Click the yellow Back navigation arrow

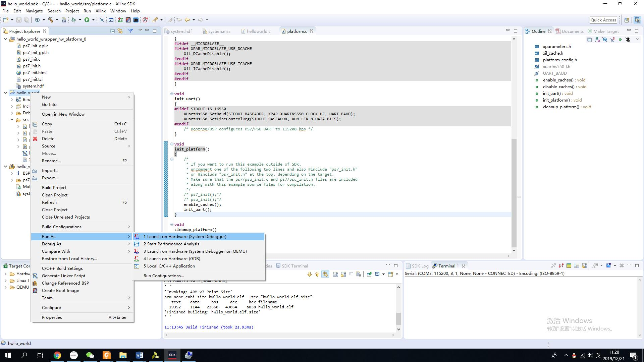click(x=187, y=20)
